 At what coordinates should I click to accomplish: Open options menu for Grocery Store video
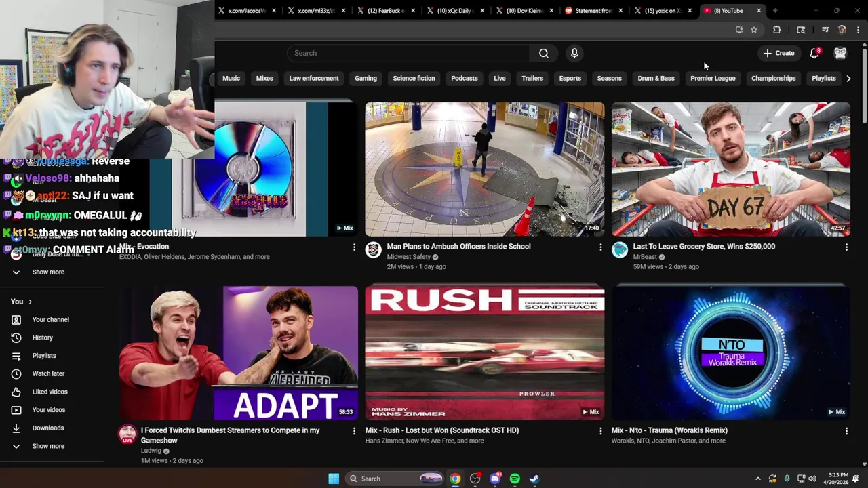[x=846, y=247]
